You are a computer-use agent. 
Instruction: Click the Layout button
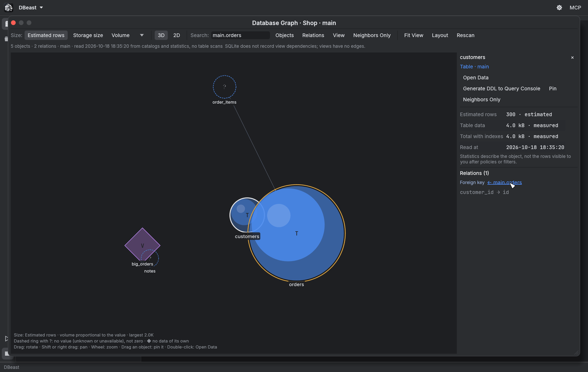click(x=440, y=35)
